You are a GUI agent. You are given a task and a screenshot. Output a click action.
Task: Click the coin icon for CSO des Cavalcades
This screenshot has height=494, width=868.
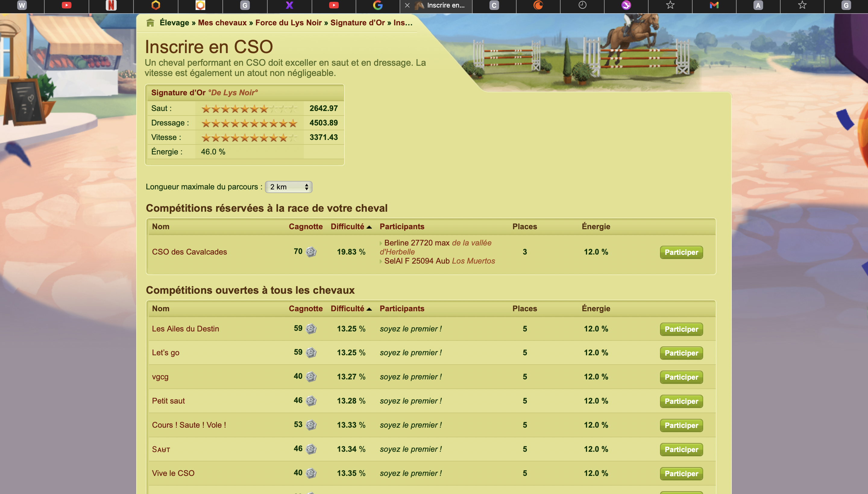pos(311,252)
